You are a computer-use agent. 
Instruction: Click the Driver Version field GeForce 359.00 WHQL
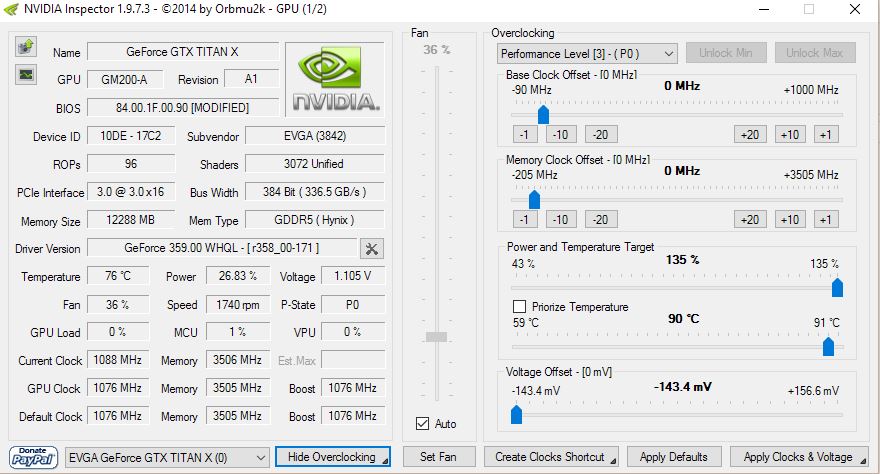click(222, 248)
